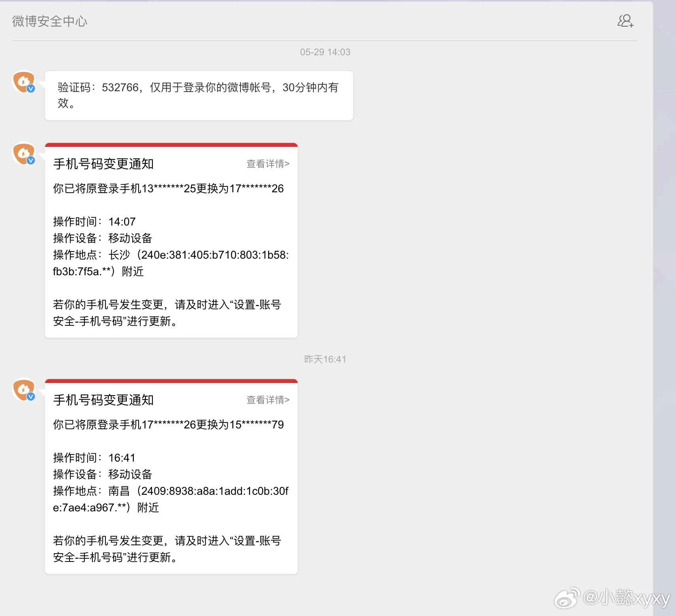Viewport: 676px width, 616px height.
Task: Click 操作时间: 16:41 line
Action: (94, 458)
